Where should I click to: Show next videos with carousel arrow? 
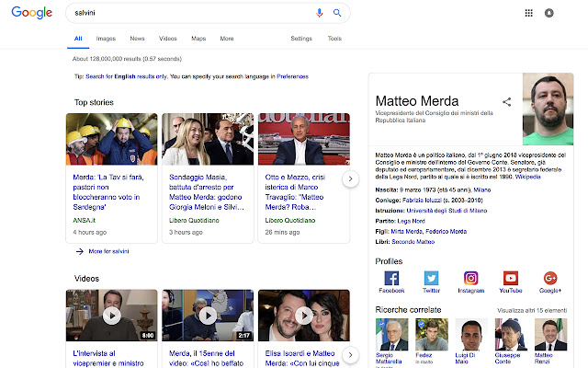[x=350, y=355]
